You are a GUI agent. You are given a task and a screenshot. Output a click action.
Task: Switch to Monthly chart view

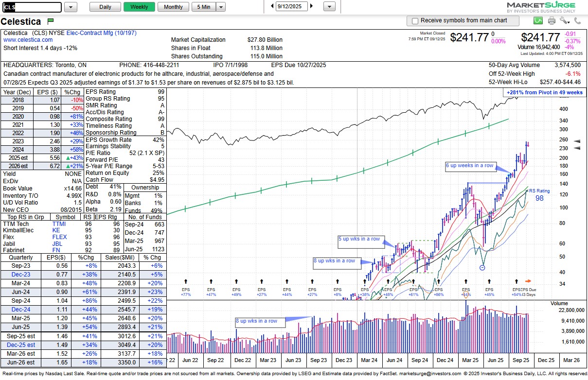(173, 7)
